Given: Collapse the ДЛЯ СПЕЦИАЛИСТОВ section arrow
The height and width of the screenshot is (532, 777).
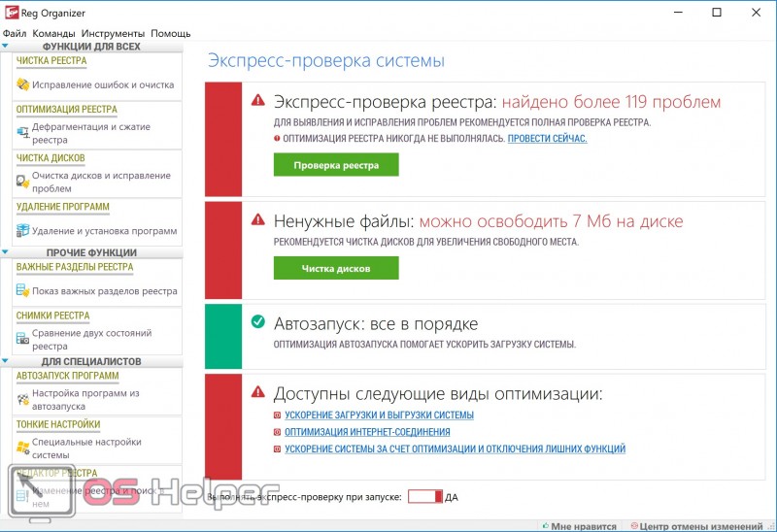Looking at the screenshot, I should point(5,361).
